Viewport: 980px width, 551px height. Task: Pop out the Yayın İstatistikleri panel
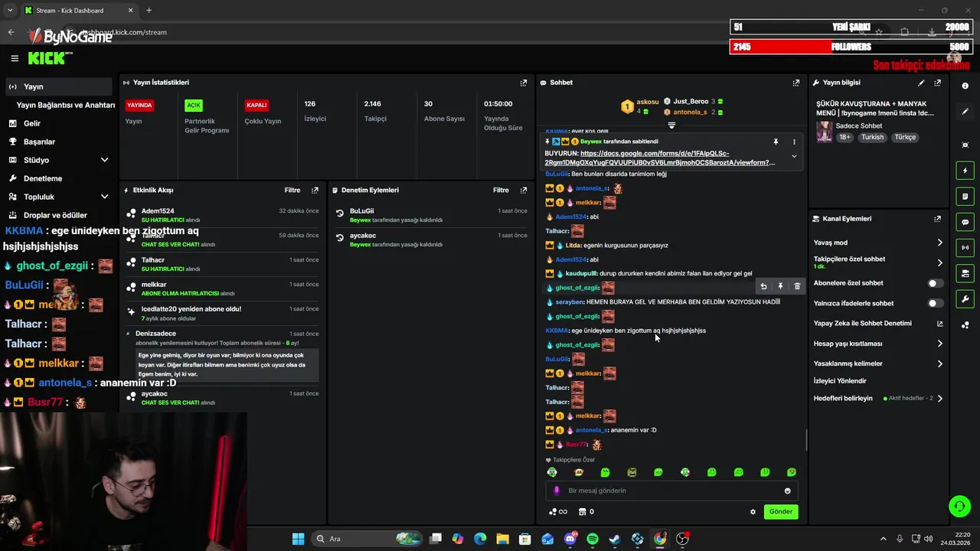coord(524,83)
